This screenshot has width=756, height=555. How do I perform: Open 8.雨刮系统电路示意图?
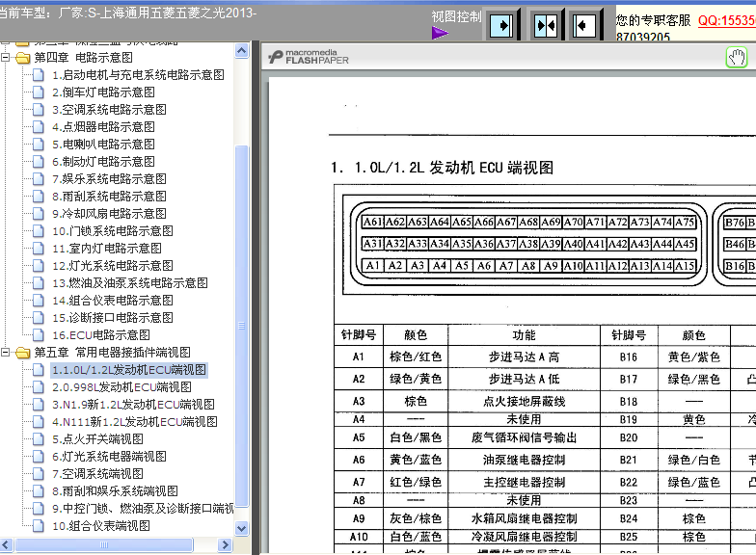point(109,197)
